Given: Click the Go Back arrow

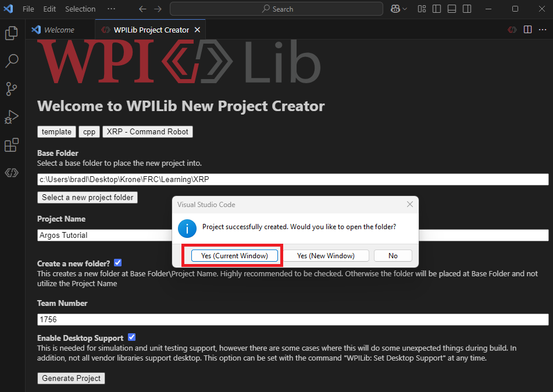Looking at the screenshot, I should [143, 9].
